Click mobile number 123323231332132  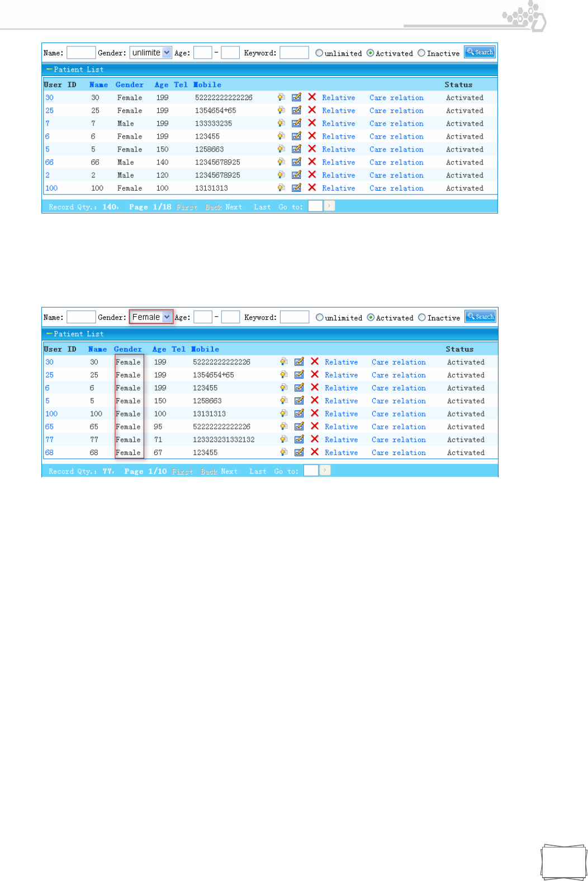tap(224, 439)
